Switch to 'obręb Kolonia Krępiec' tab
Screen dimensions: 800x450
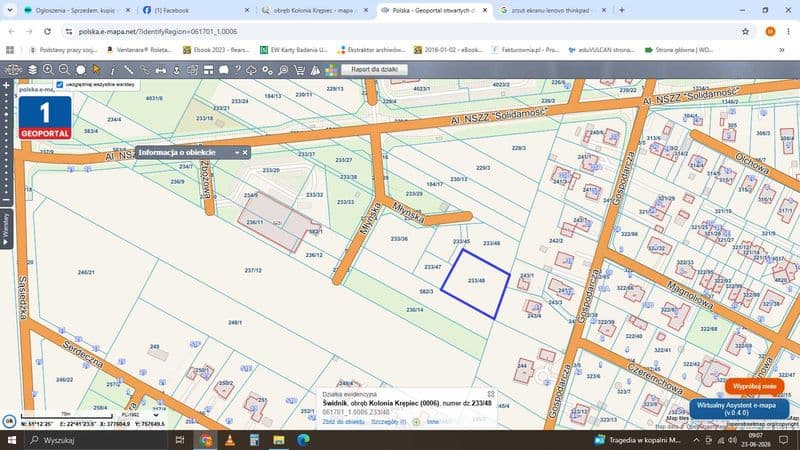pos(315,10)
